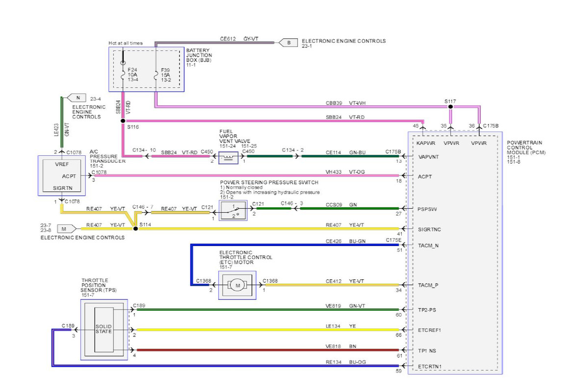
Task: Click the N off-page connector arrow
Action: [77, 98]
